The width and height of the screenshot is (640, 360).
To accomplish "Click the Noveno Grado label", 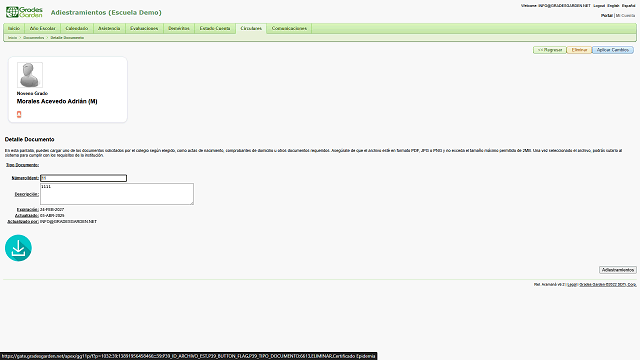I will coord(32,93).
